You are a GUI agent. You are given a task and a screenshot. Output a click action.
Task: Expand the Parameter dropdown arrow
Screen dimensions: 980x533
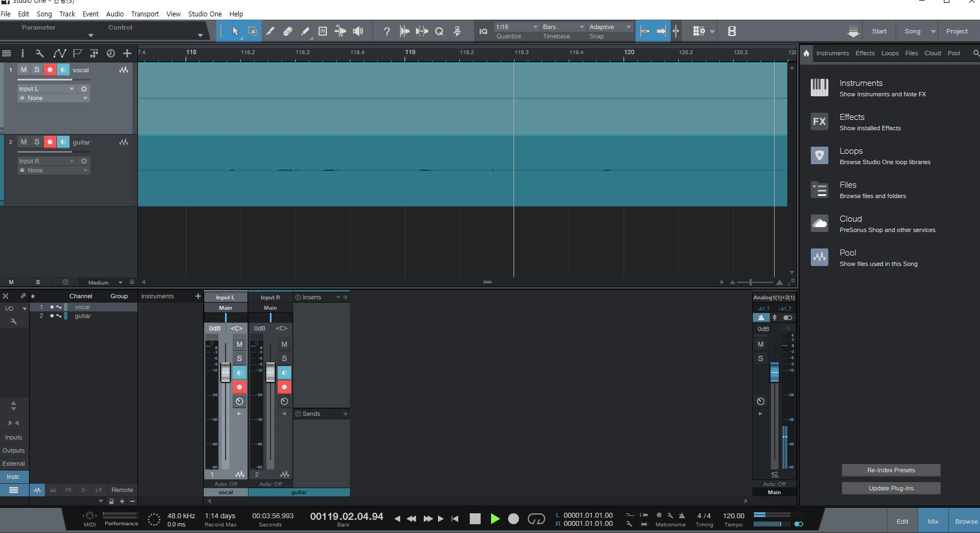click(91, 36)
